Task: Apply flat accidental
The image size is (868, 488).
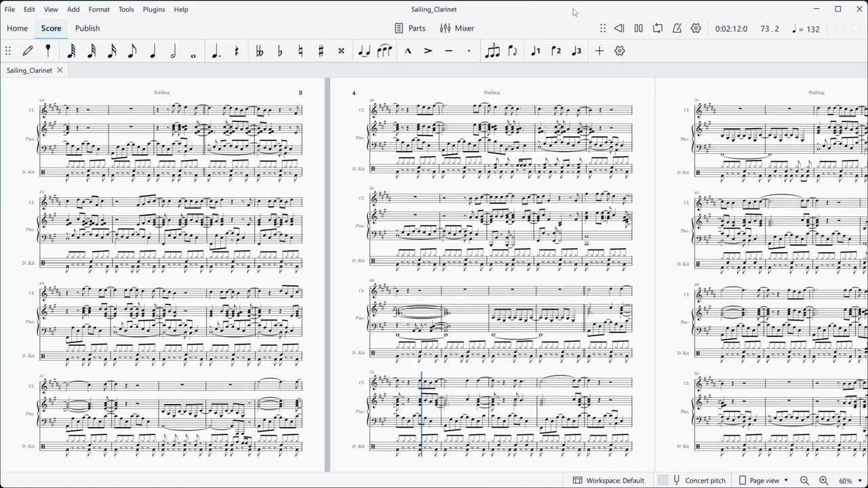Action: point(280,51)
